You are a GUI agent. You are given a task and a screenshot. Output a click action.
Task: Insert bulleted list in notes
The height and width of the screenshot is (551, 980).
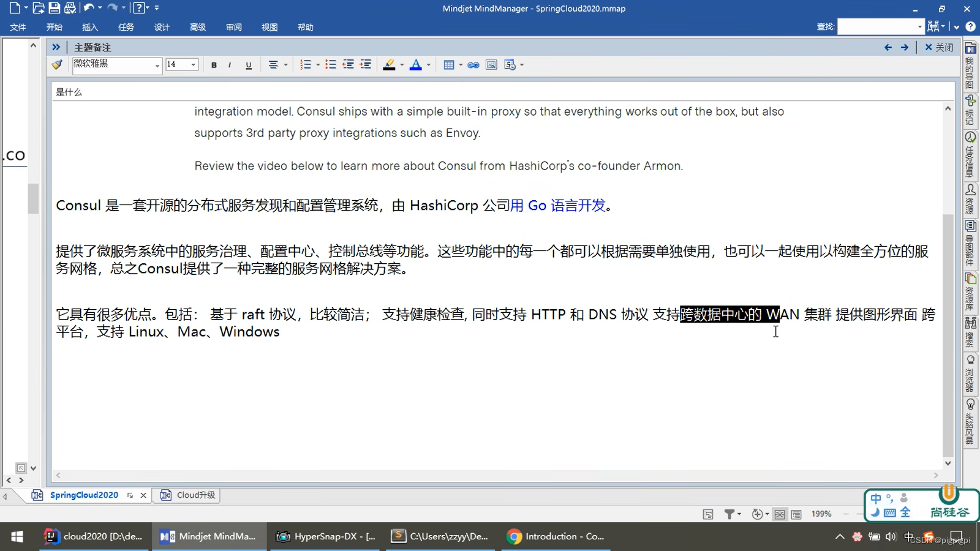pos(331,65)
